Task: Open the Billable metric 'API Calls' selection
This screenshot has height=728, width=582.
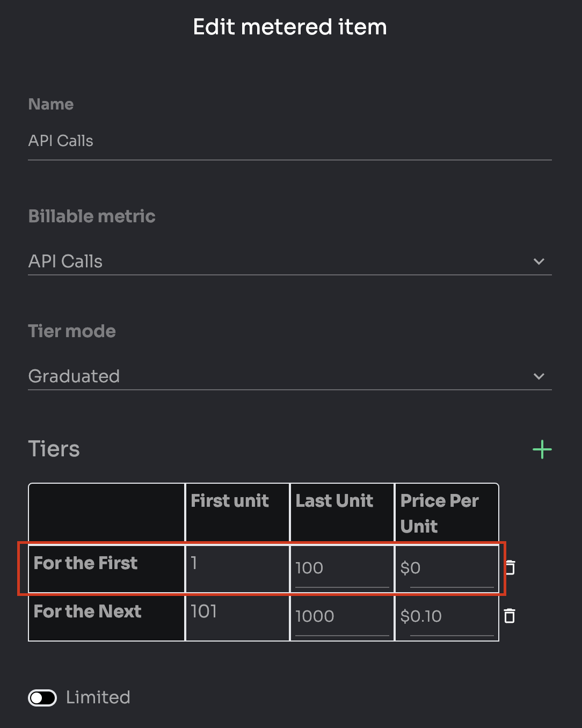Action: coord(268,261)
